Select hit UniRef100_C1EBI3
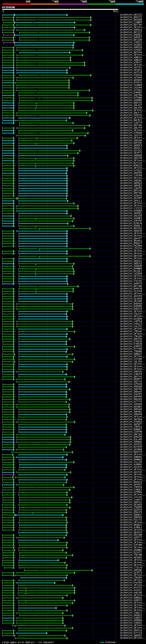146x644 pixels. click(131, 42)
